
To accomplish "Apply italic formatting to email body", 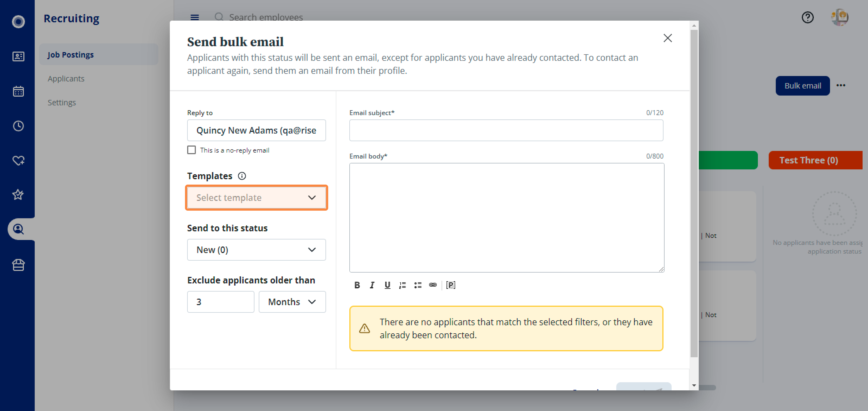I will tap(372, 285).
